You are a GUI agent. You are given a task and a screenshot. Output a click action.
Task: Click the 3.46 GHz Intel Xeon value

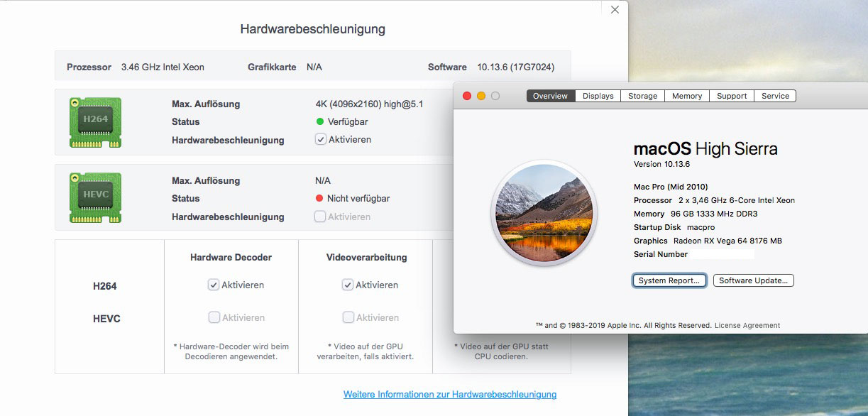tap(163, 67)
